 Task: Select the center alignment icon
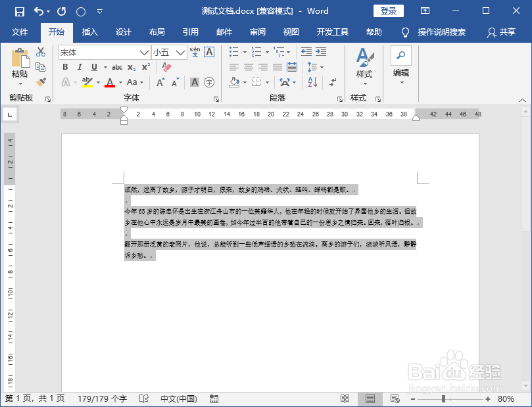tap(249, 66)
